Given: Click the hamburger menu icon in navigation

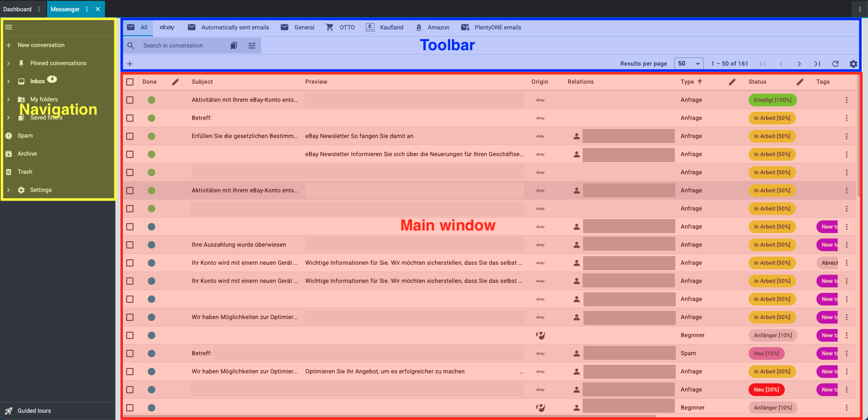Looking at the screenshot, I should click(9, 27).
